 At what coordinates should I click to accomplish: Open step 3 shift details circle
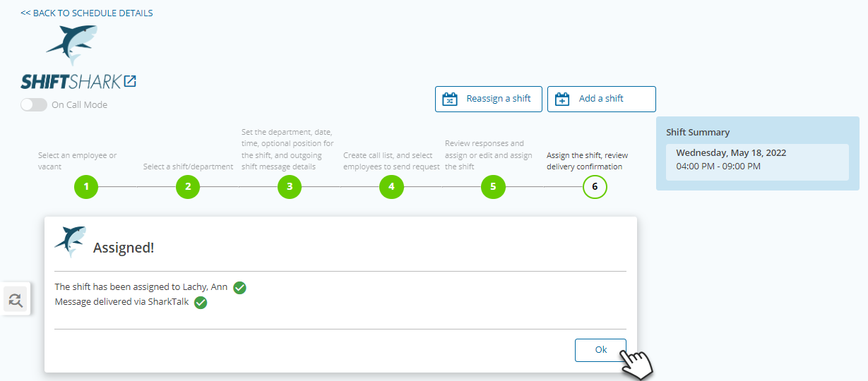point(290,187)
